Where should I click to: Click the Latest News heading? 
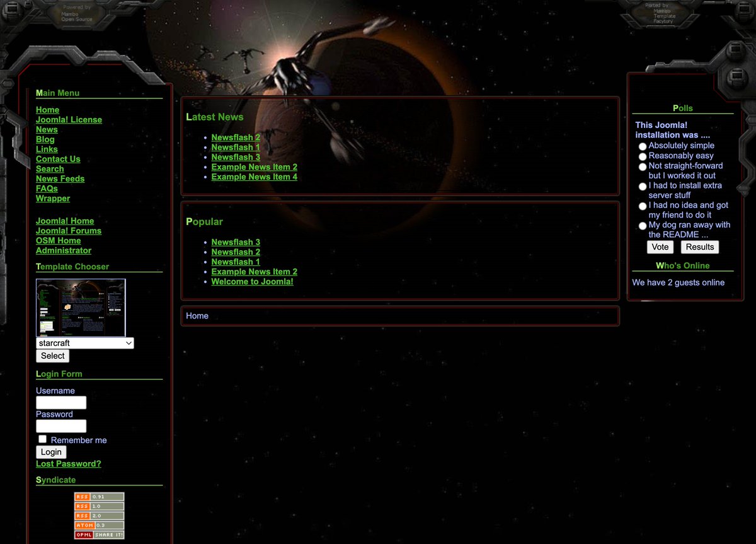(x=215, y=117)
